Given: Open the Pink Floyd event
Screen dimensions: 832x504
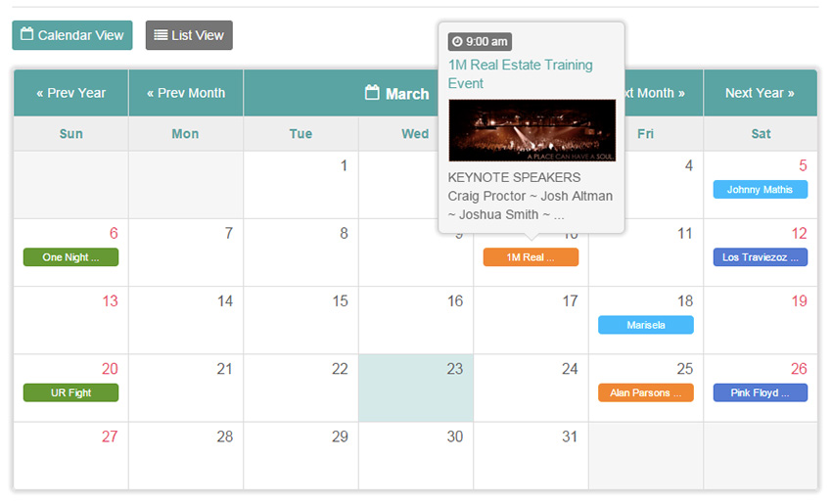Looking at the screenshot, I should point(761,392).
